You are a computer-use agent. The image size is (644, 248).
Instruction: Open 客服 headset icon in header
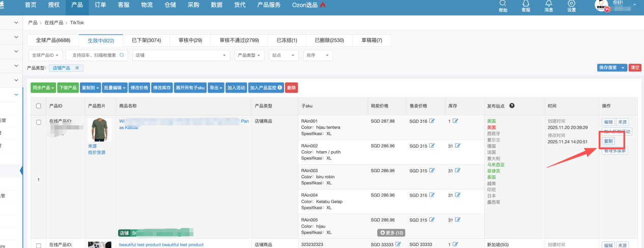[526, 4]
